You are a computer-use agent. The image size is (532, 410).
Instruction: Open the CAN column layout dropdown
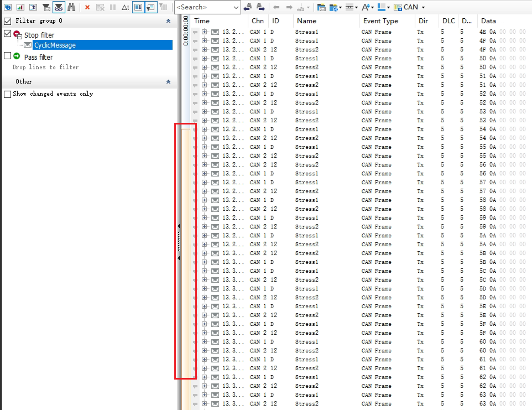pyautogui.click(x=423, y=7)
